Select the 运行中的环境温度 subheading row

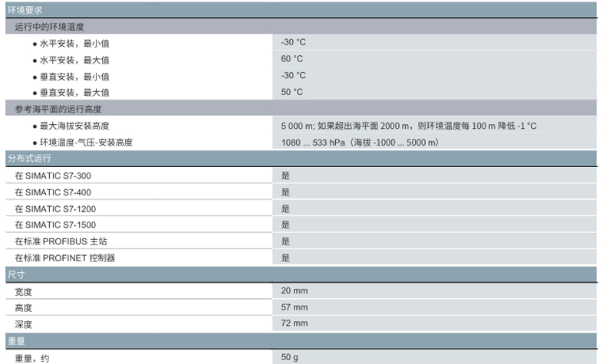[x=49, y=27]
